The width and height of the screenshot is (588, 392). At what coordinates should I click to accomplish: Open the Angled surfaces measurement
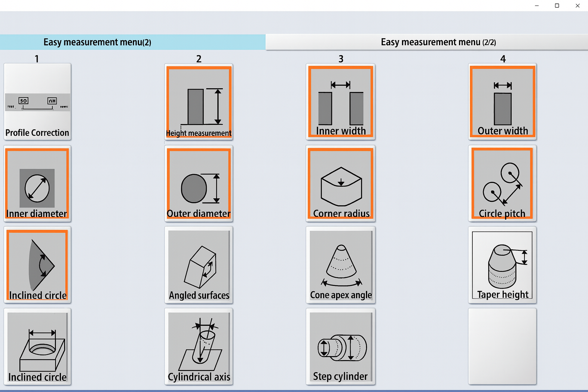(x=199, y=265)
